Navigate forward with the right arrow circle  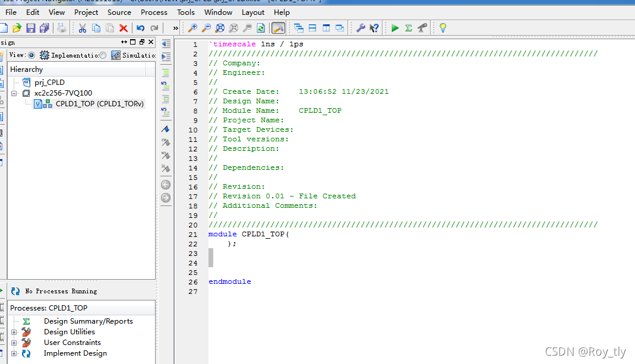click(x=166, y=198)
